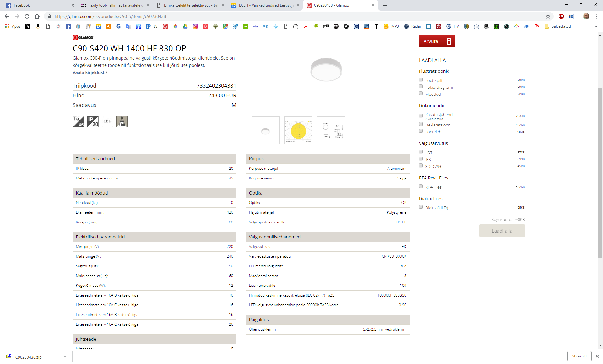603x364 pixels.
Task: Expand the hidden bookmarks overflow chevron
Action: [595, 26]
